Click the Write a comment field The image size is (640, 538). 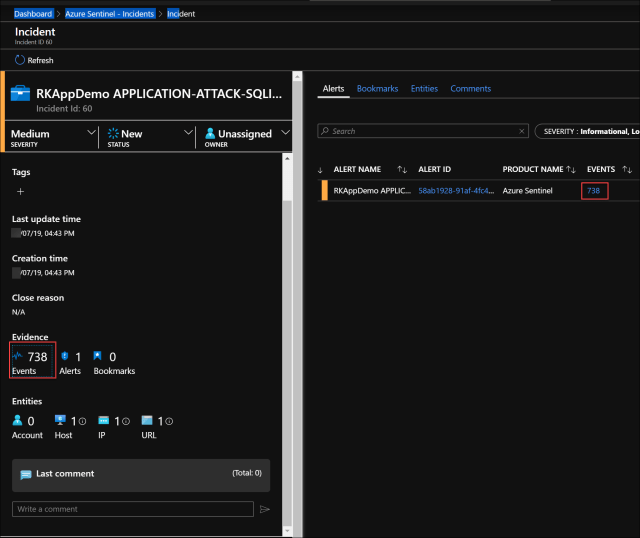point(132,509)
